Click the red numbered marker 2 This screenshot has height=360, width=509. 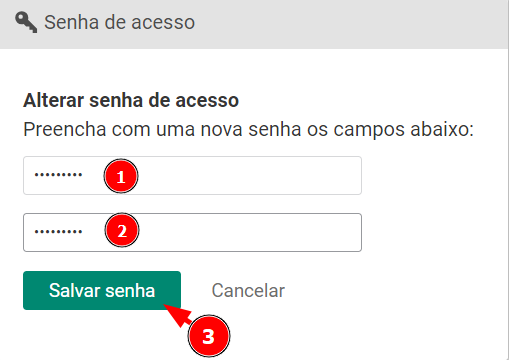(x=122, y=230)
